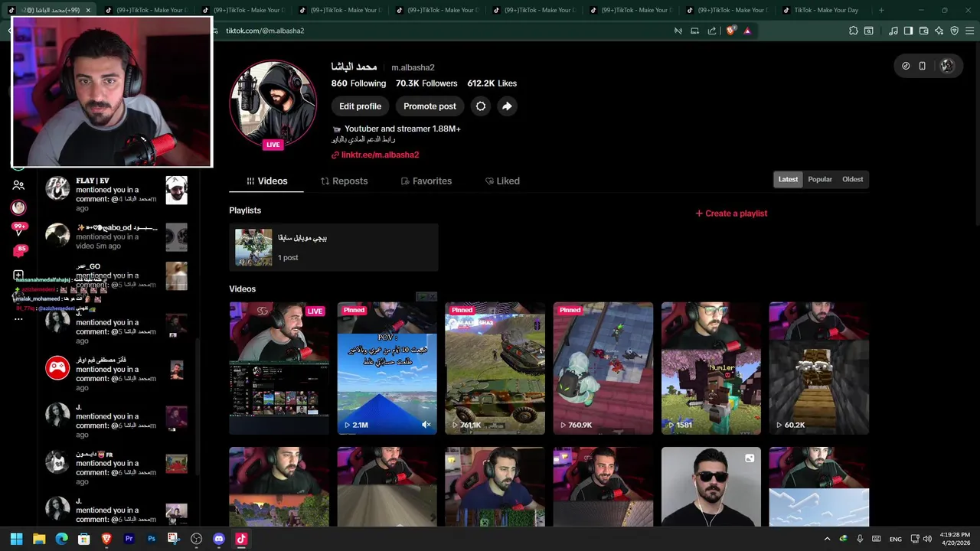Toggle the Brave sidebar panel icon
The image size is (980, 551).
click(908, 31)
